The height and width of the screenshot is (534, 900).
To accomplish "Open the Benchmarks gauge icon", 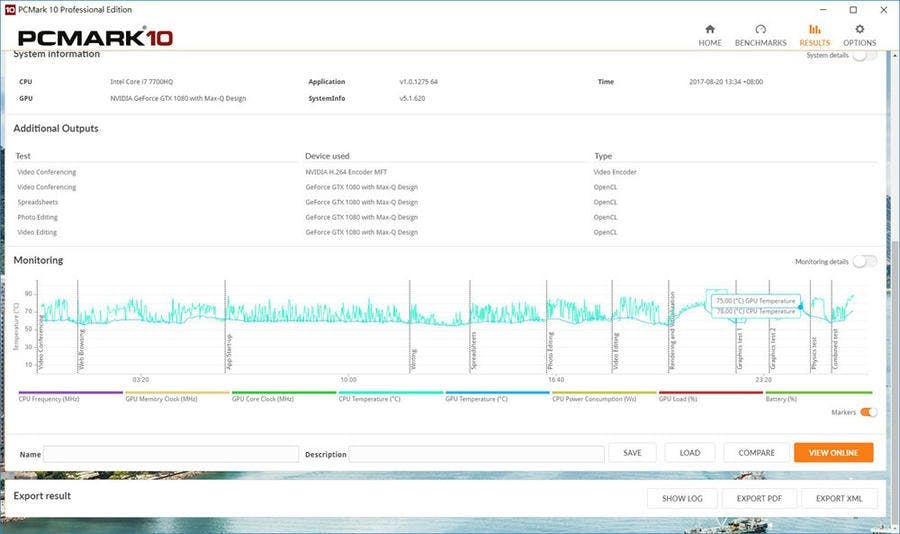I will (x=760, y=30).
